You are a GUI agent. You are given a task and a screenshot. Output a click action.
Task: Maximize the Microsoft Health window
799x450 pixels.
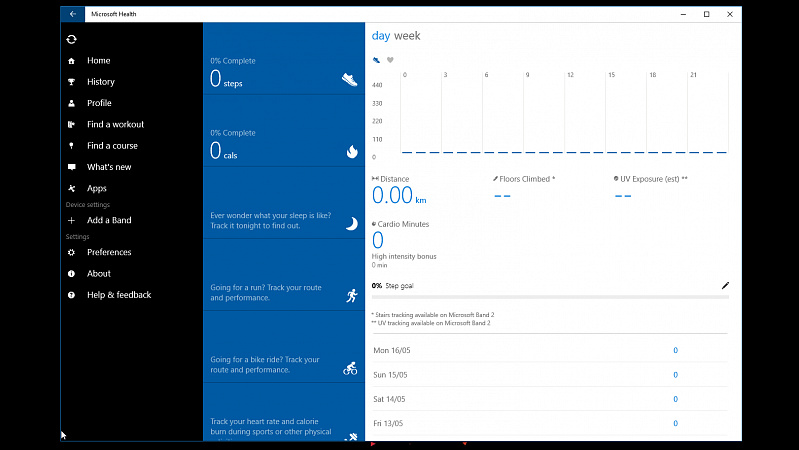click(x=706, y=14)
